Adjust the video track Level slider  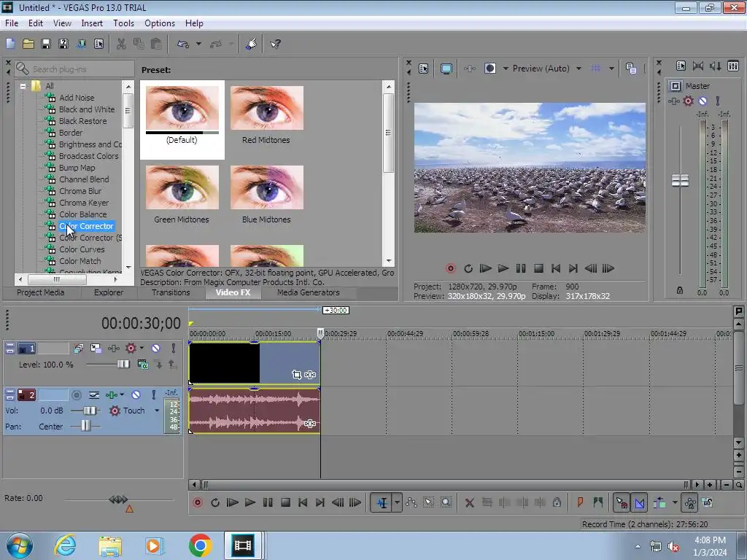click(x=123, y=365)
